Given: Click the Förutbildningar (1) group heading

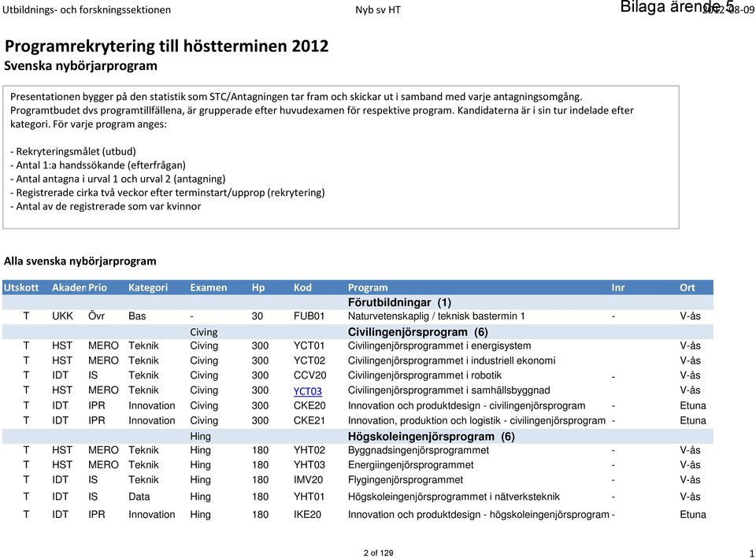Looking at the screenshot, I should (399, 303).
